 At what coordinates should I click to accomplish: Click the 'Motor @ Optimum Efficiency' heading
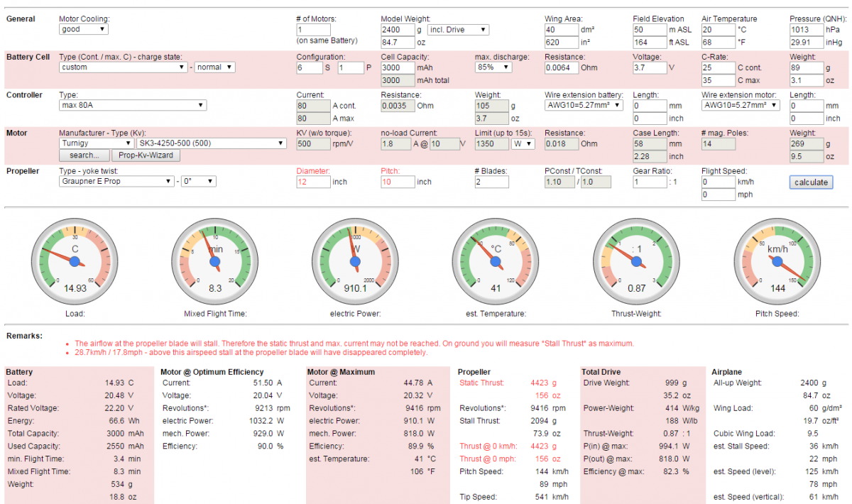click(x=212, y=371)
